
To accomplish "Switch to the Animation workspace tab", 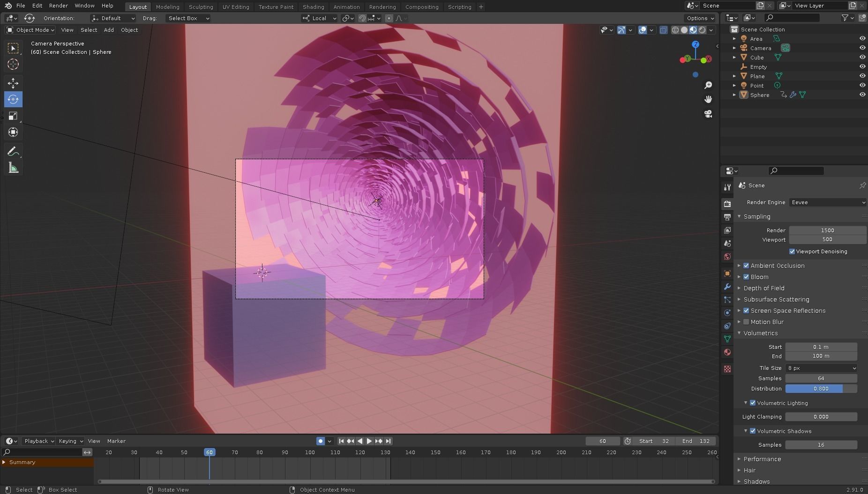I will (346, 7).
